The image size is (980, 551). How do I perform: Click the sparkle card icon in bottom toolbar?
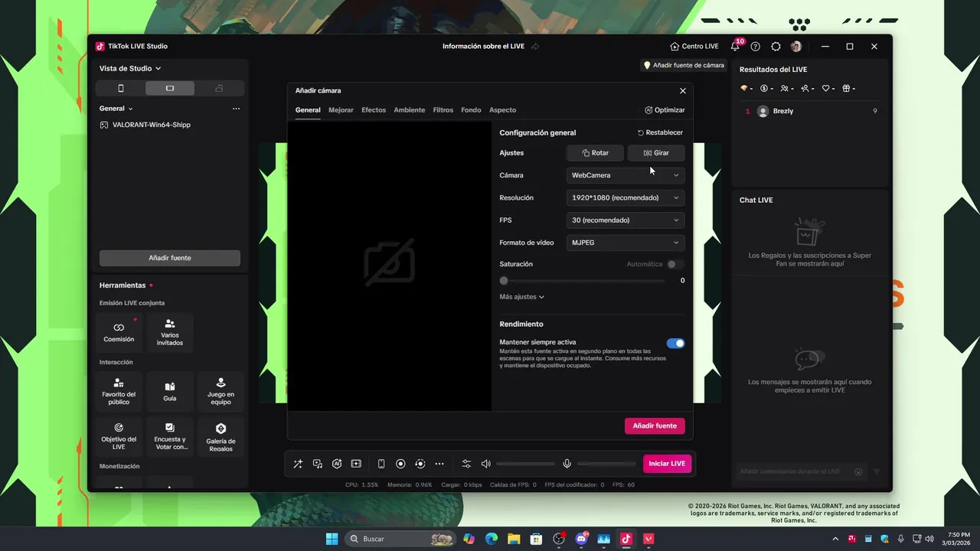click(x=356, y=464)
